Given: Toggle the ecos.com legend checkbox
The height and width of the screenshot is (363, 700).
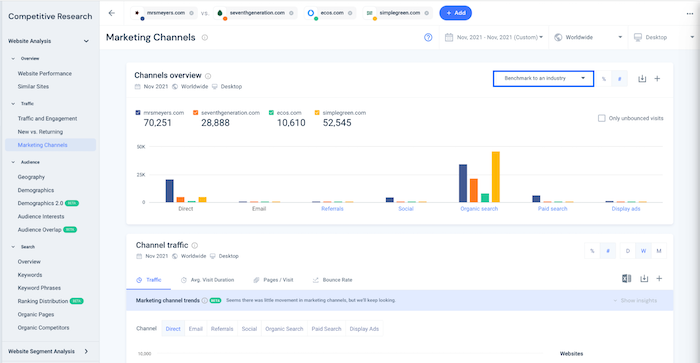Looking at the screenshot, I should (x=271, y=113).
